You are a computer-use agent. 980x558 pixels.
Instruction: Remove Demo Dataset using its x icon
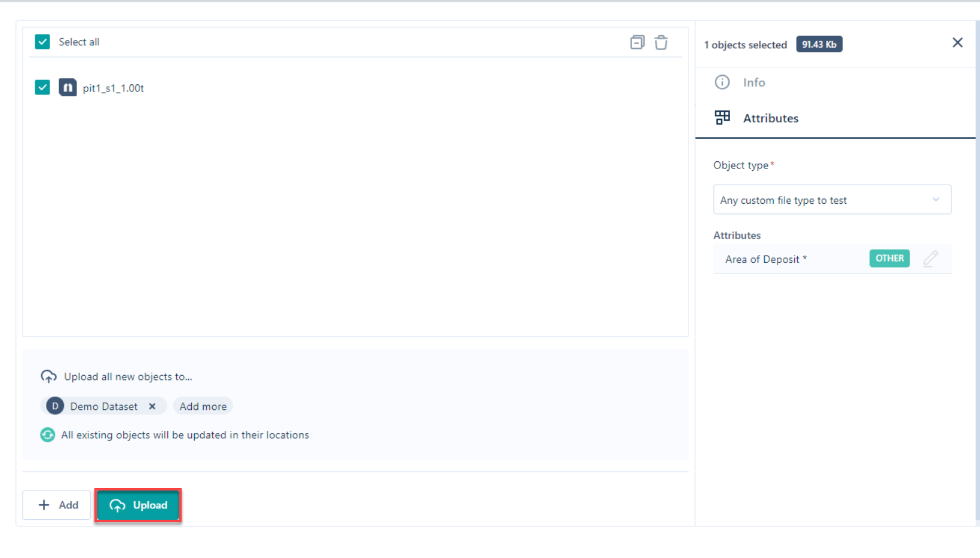coord(152,406)
